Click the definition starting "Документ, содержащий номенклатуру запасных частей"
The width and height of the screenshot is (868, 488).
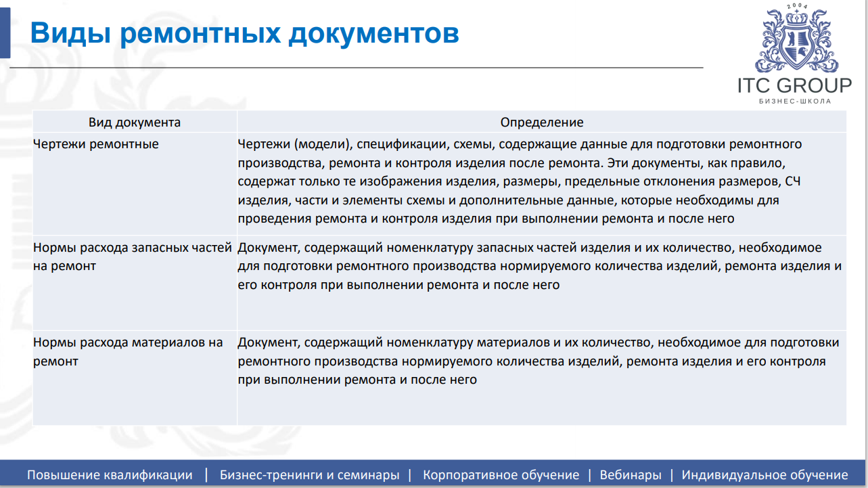coord(542,282)
